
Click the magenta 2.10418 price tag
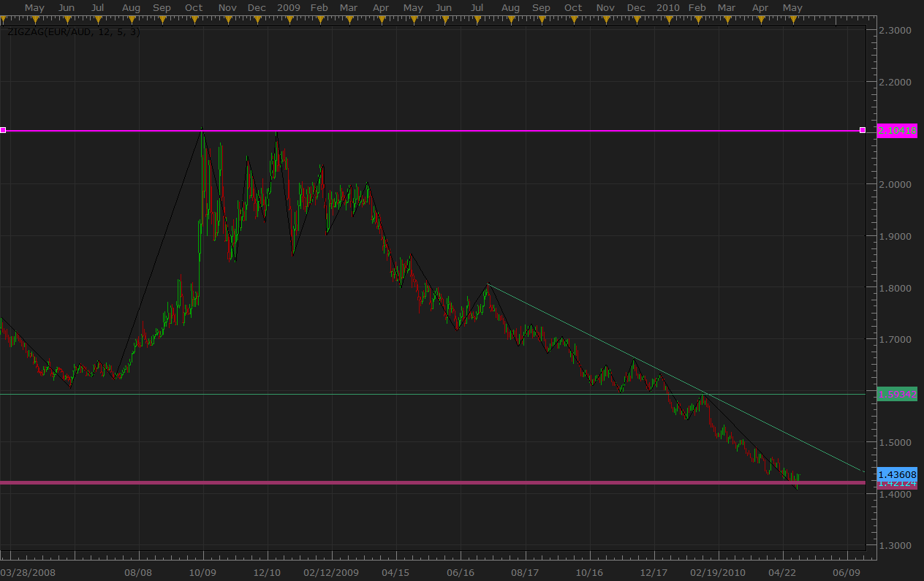coord(896,130)
